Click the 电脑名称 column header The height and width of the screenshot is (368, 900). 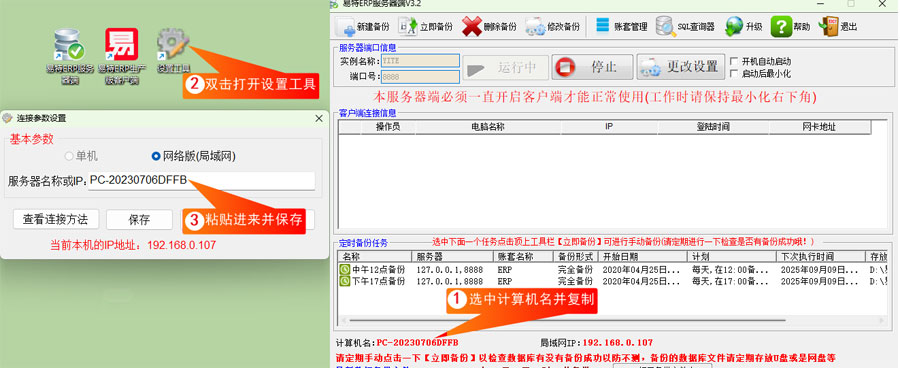pyautogui.click(x=487, y=127)
